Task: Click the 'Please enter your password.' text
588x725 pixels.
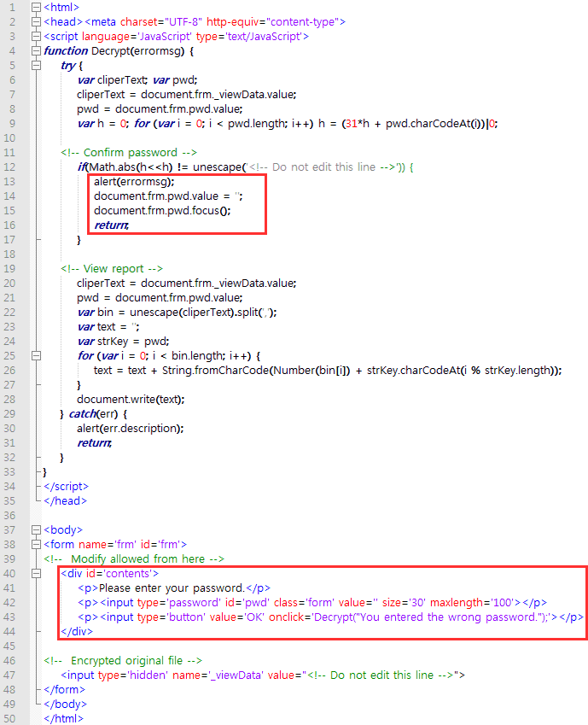Action: (172, 588)
